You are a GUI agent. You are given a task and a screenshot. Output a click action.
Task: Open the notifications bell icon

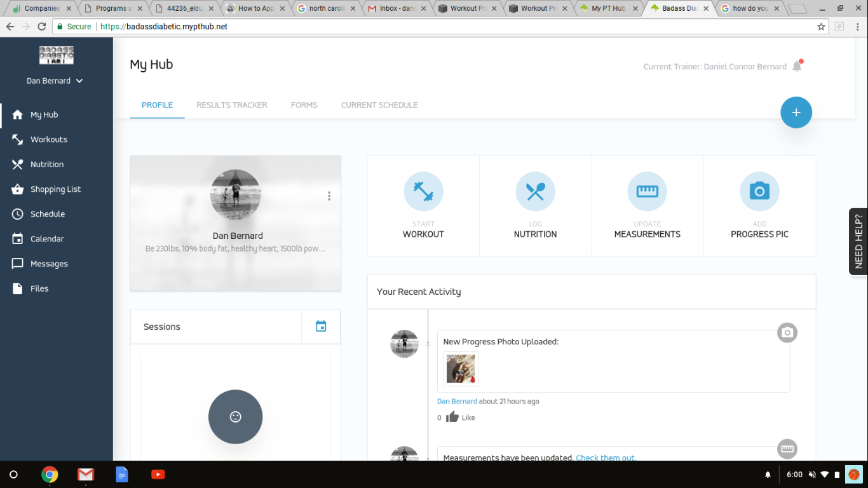point(796,66)
